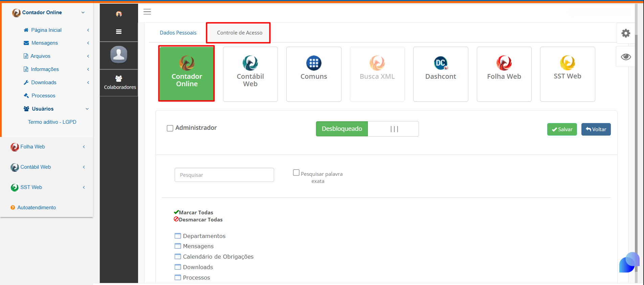Select the Calendário de Obrigações label
This screenshot has height=285, width=644.
pos(218,257)
